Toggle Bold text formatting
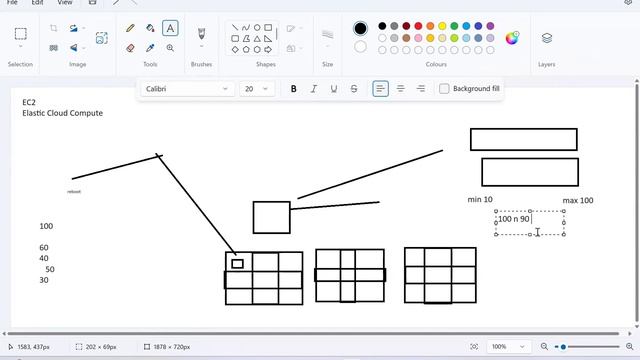Viewport: 640px width, 360px height. [x=293, y=89]
